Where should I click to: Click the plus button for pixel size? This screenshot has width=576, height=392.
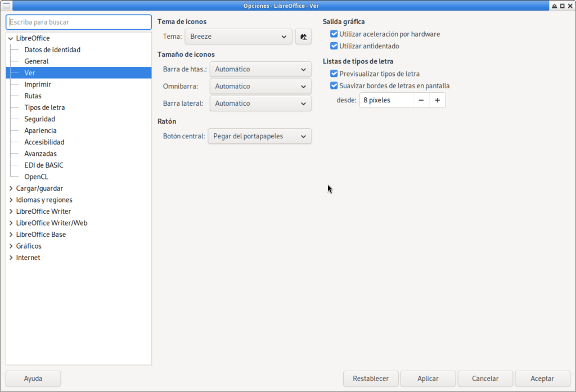tap(437, 100)
